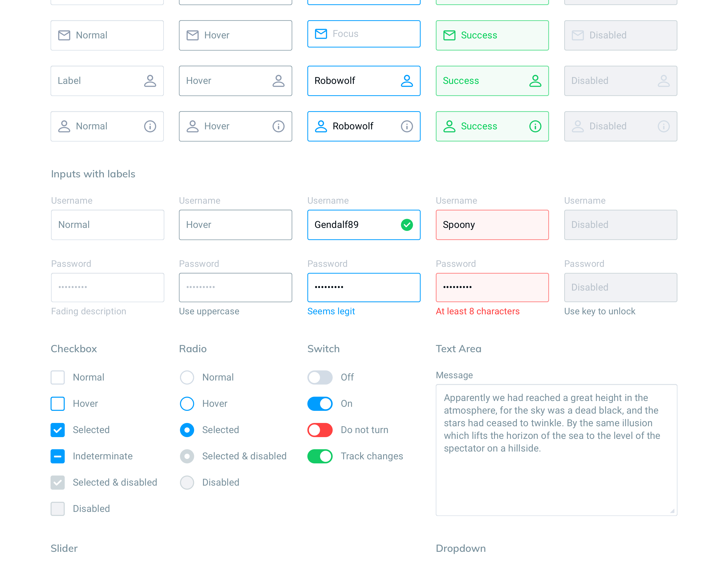
Task: Click the red password field above At least 8 characters
Action: tap(492, 288)
